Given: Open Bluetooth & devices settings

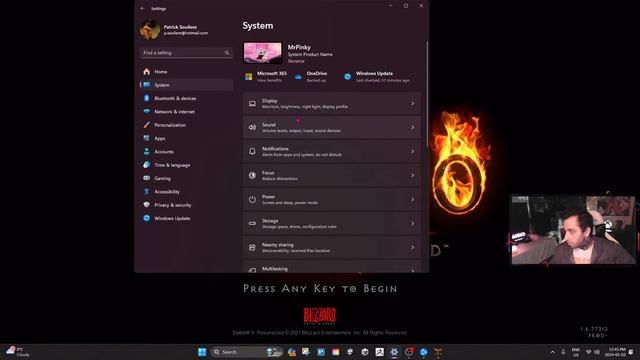Looking at the screenshot, I should click(x=187, y=98).
